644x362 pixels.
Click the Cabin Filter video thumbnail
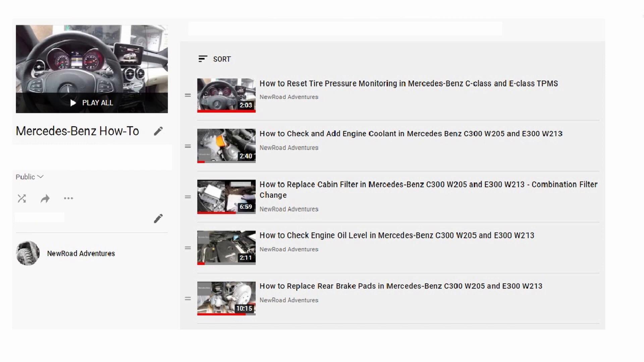click(x=226, y=197)
